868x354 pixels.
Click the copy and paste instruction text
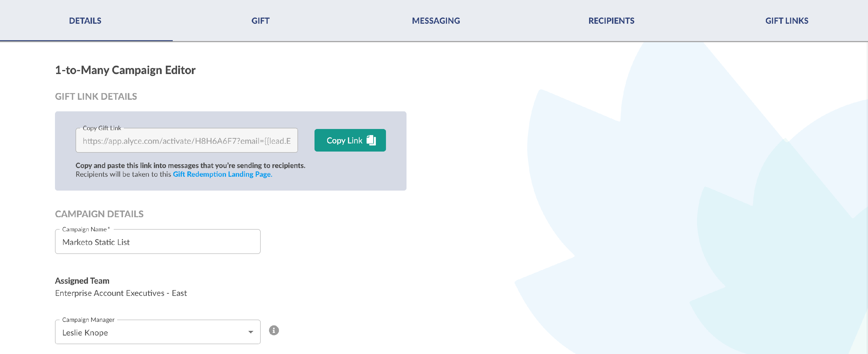coord(190,165)
